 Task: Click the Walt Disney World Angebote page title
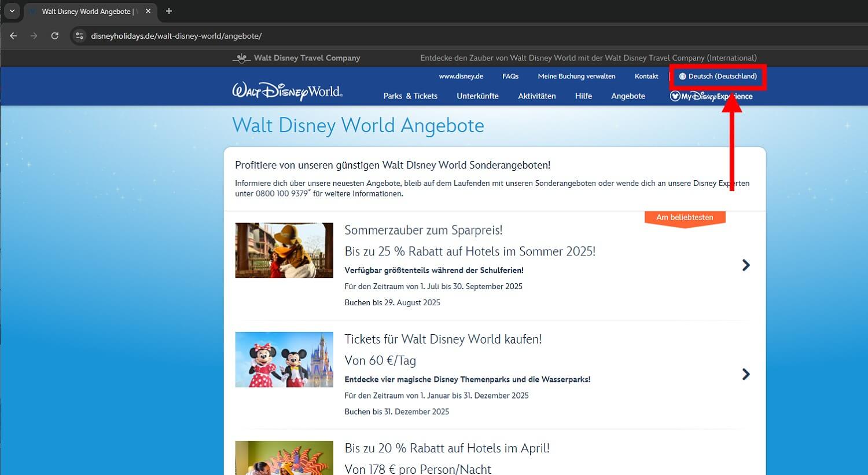click(358, 126)
